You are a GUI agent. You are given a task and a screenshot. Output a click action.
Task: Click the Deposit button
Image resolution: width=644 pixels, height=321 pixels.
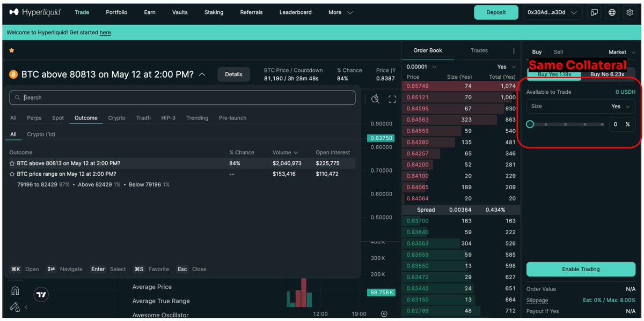click(496, 12)
